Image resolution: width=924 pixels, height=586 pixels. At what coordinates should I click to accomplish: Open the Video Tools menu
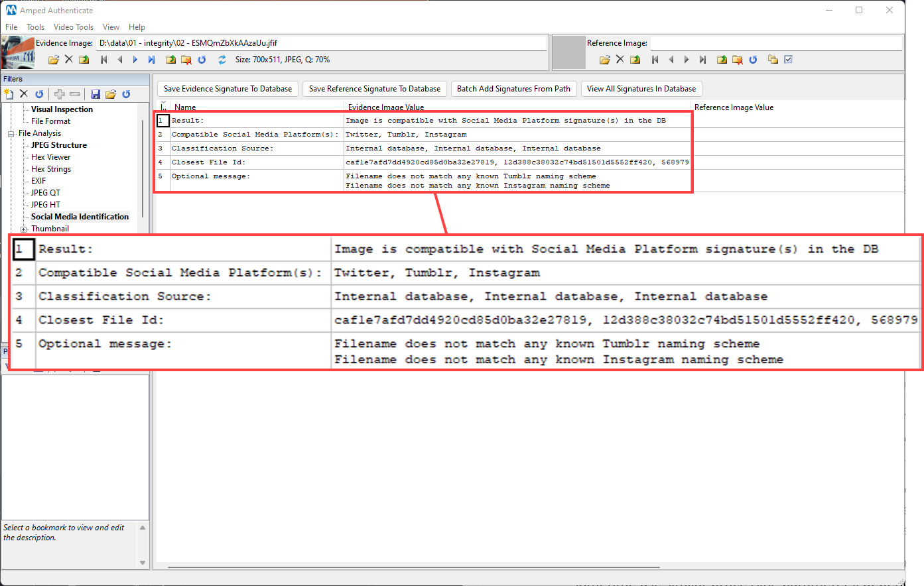tap(73, 27)
